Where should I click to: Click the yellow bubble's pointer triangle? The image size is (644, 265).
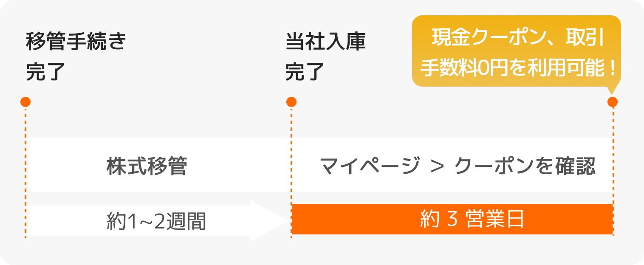[x=612, y=90]
